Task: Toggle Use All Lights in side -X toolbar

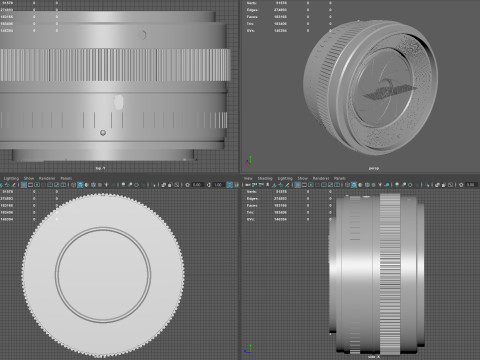Action: pos(380,184)
